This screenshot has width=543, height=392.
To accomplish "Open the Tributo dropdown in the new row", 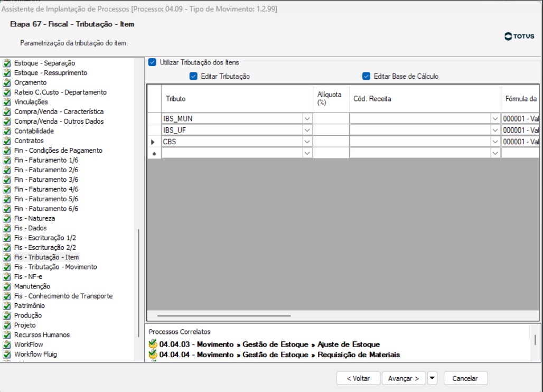I will coord(307,153).
